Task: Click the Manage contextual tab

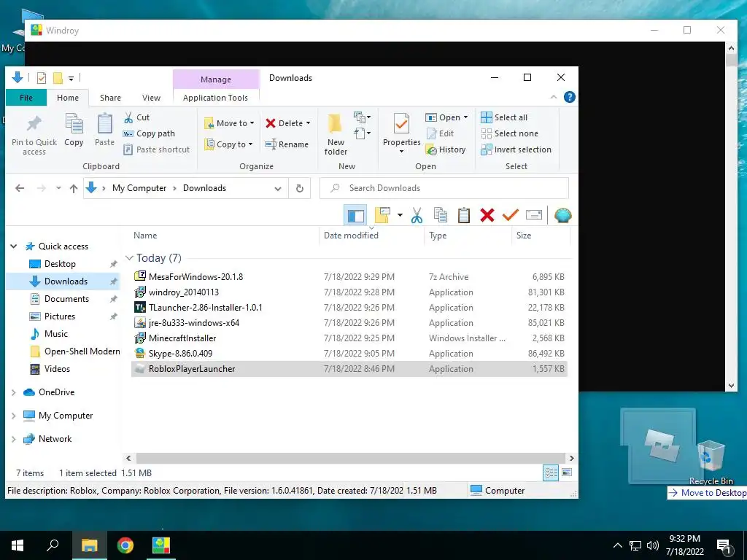Action: tap(216, 79)
